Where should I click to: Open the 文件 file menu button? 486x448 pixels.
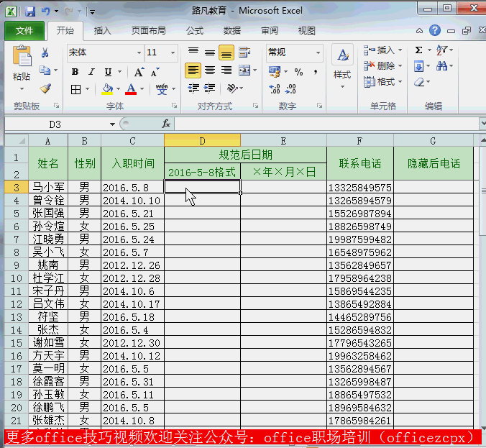click(24, 31)
